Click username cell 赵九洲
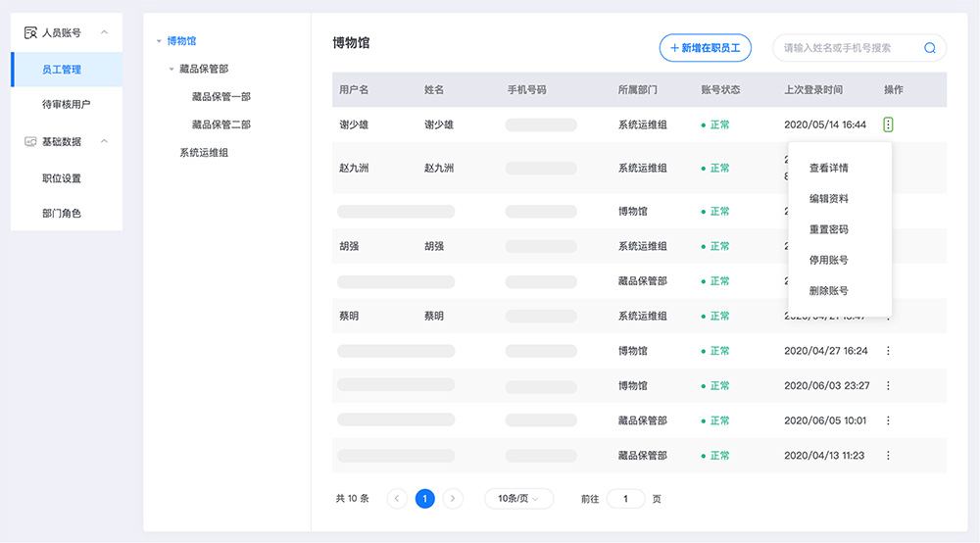Viewport: 980px width, 543px height. (x=354, y=168)
